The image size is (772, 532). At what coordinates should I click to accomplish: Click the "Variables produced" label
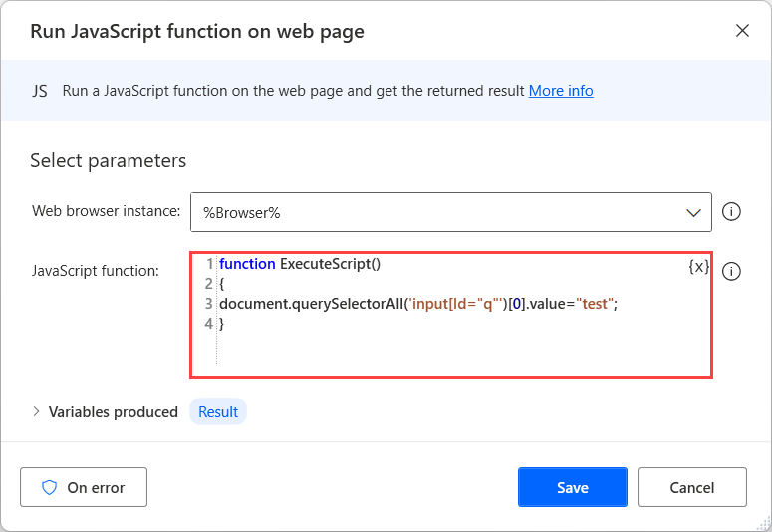coord(114,411)
